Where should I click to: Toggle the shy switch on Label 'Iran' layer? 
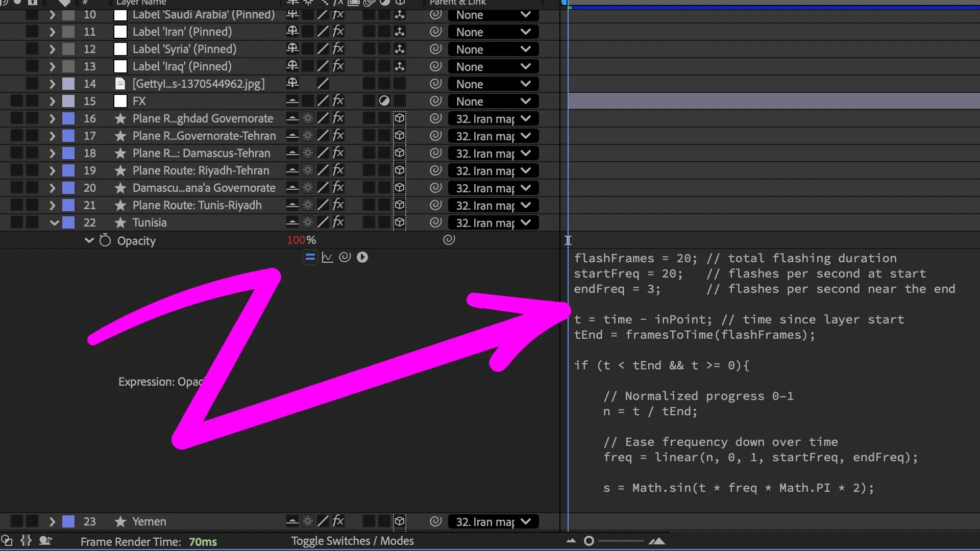[x=292, y=32]
